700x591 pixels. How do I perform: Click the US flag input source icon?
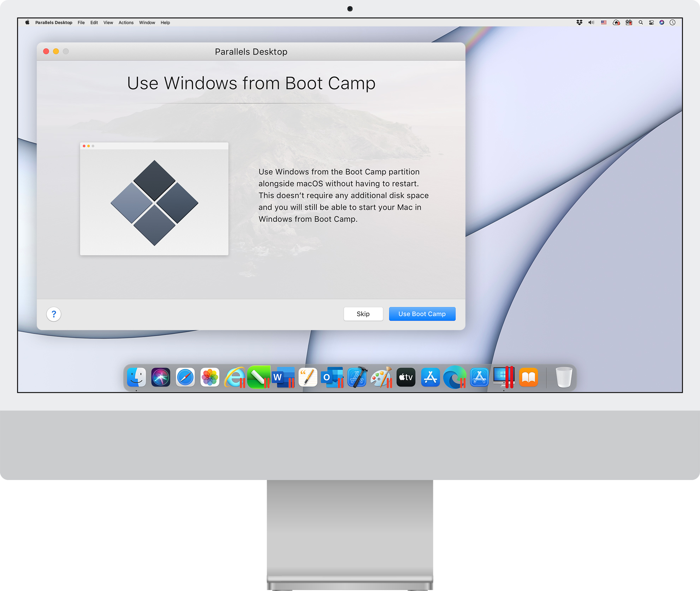click(x=604, y=22)
